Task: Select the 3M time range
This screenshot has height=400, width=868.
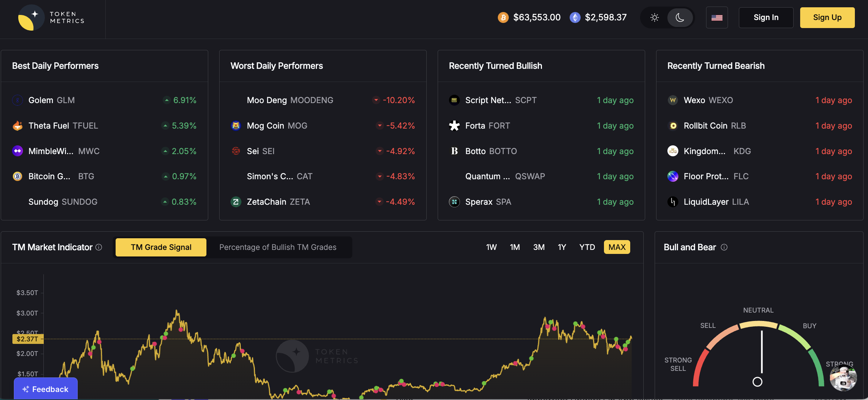Action: pos(539,247)
